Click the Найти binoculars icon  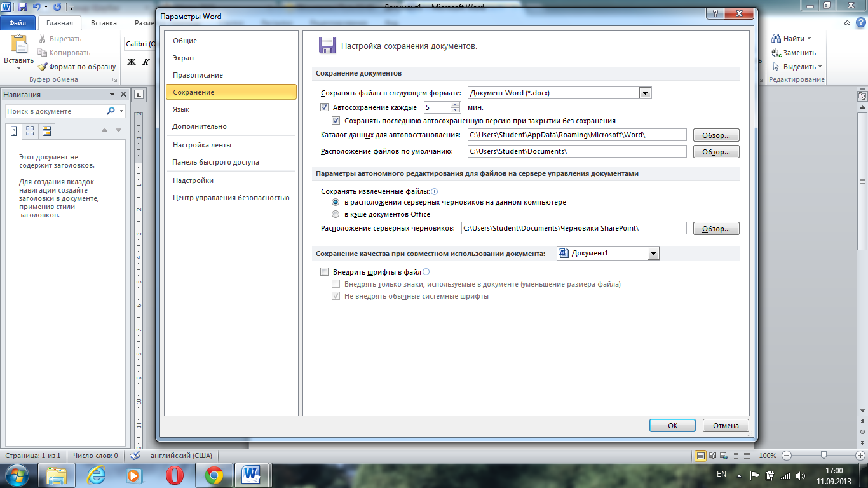[x=776, y=39]
